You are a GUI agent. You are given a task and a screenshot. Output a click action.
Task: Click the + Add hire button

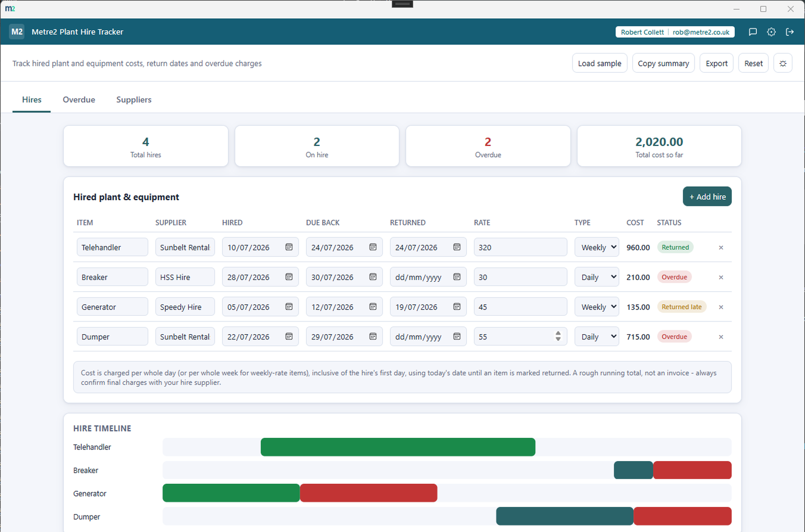pyautogui.click(x=707, y=197)
